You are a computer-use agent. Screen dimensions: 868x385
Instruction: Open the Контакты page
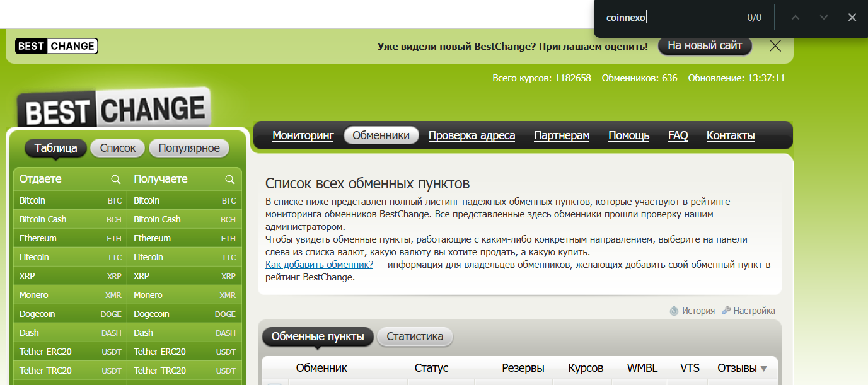[731, 135]
